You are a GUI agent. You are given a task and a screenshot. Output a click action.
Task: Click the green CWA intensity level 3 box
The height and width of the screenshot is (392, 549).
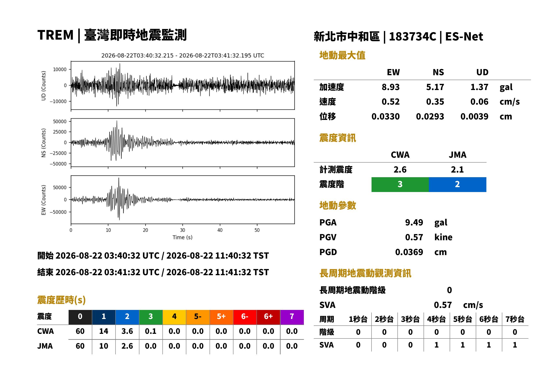tap(400, 184)
